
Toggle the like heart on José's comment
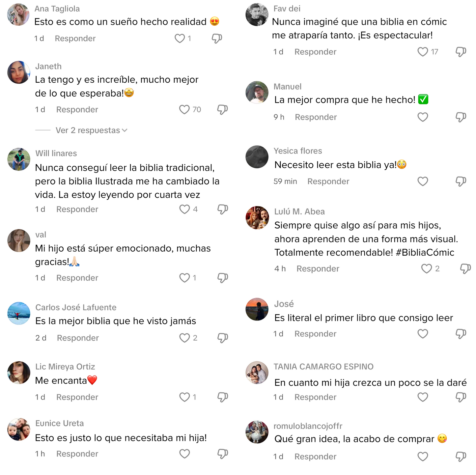(423, 334)
